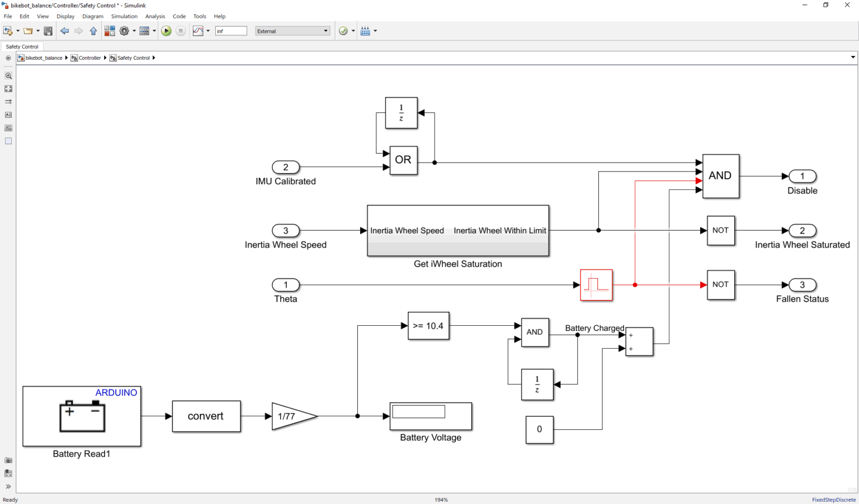Select the Zoom tool in the left palette
The height and width of the screenshot is (504, 859).
(8, 76)
